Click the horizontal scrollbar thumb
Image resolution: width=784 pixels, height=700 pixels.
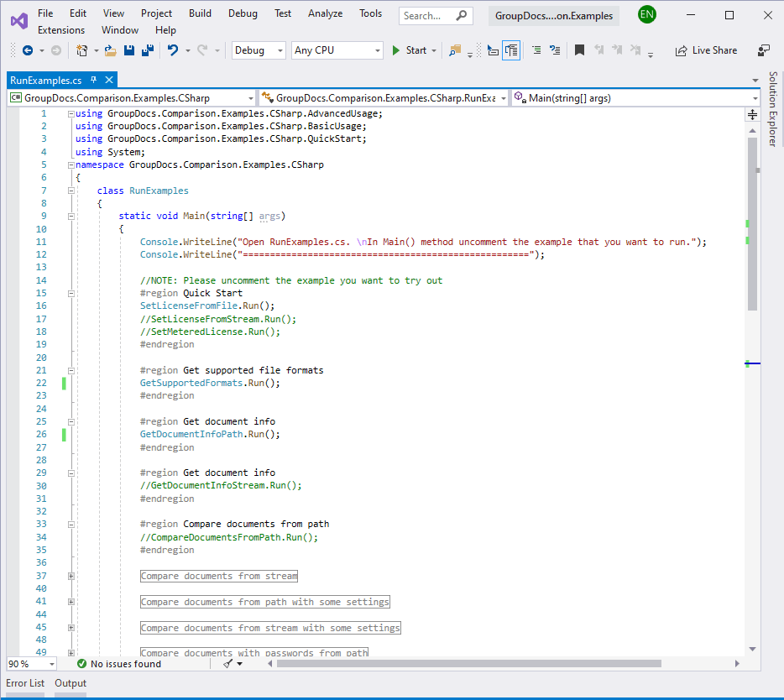(x=469, y=664)
